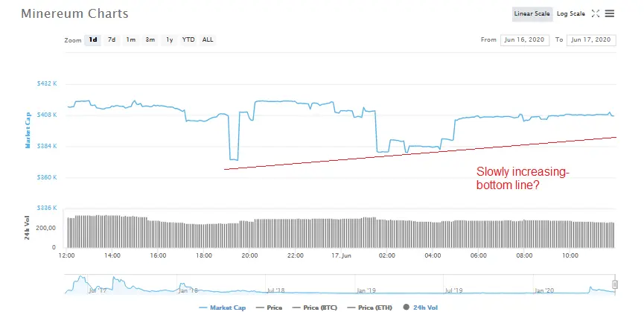
Task: Click the 02:00 time axis label
Action: pos(387,255)
